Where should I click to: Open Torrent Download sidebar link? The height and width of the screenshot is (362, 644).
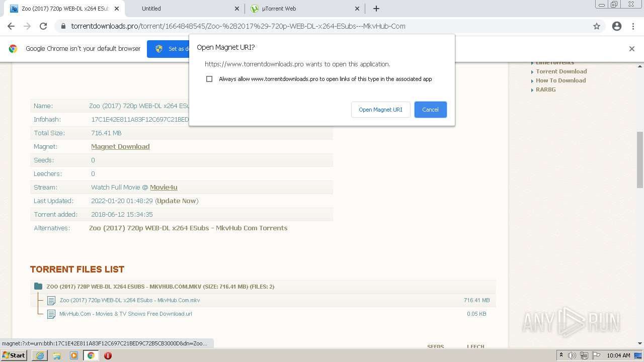point(561,71)
